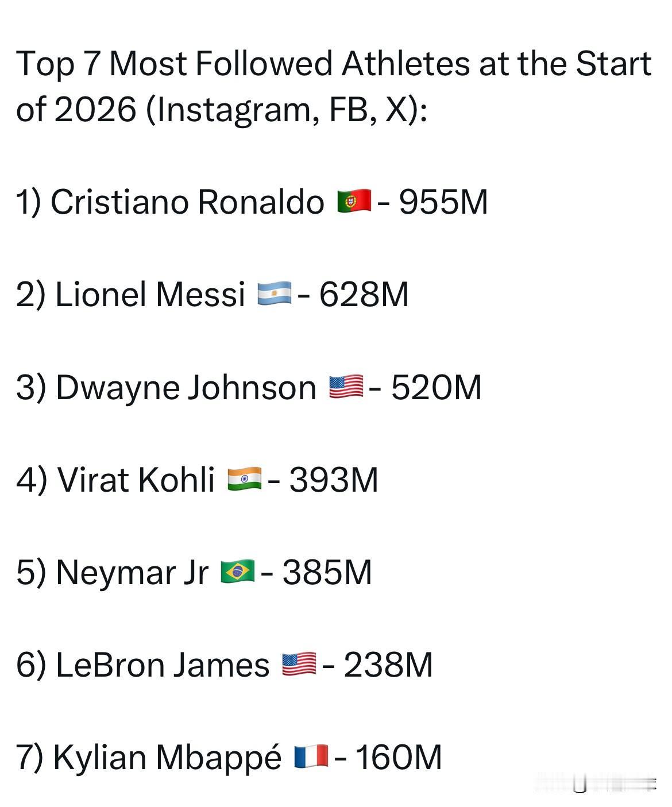Select the India flag next to Virat Kohli

coord(244,479)
